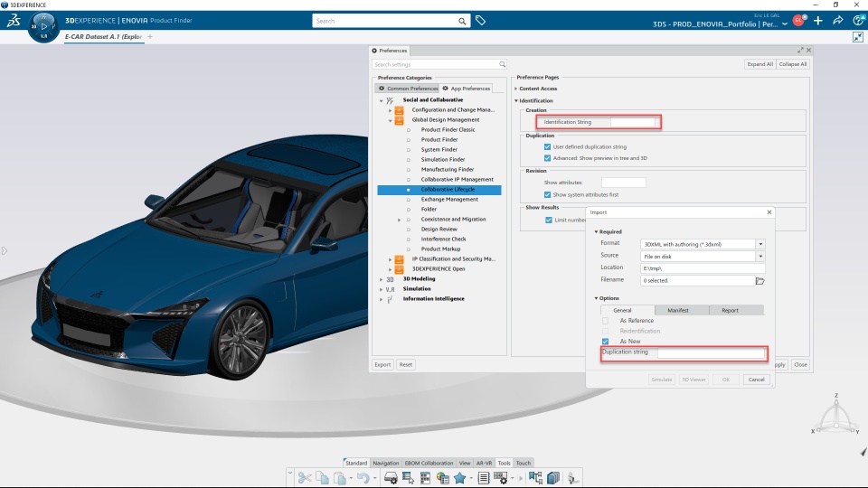Click the share arrow icon
This screenshot has height=488, width=868.
click(838, 21)
